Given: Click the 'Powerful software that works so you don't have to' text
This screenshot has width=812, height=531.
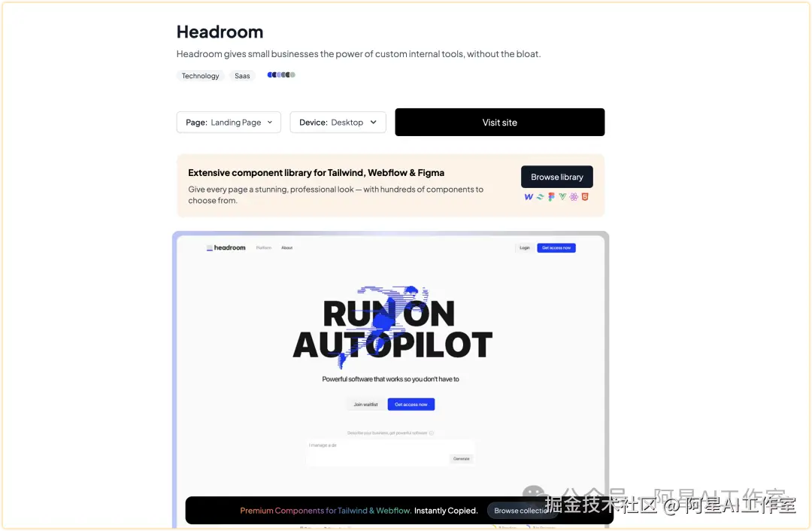Looking at the screenshot, I should (390, 379).
